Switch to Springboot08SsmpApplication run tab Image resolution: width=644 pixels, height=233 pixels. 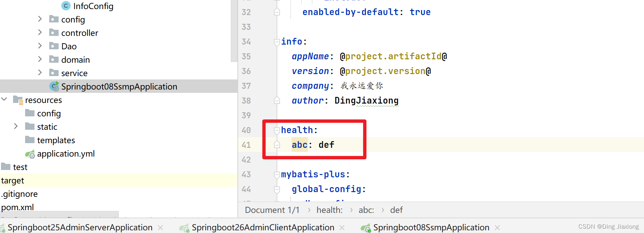click(431, 227)
